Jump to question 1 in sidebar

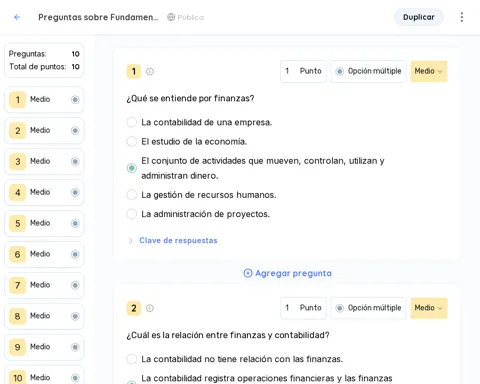44,99
